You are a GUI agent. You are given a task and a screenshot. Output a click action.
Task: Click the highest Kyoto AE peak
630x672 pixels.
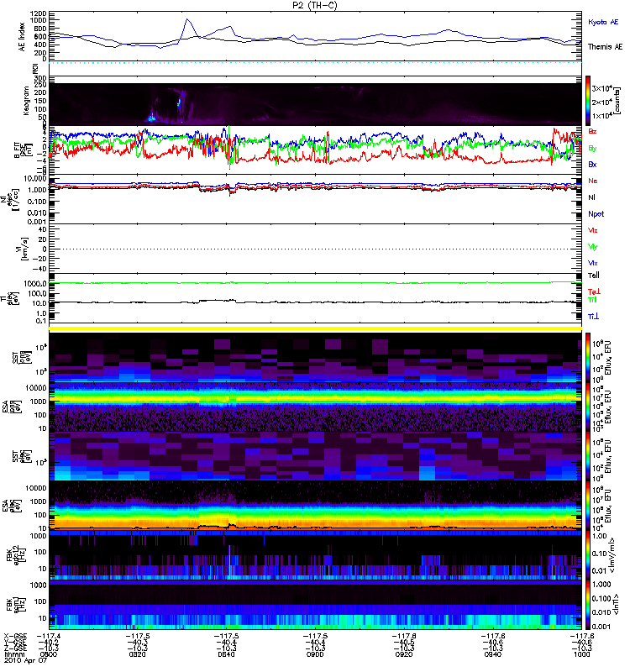pos(187,19)
